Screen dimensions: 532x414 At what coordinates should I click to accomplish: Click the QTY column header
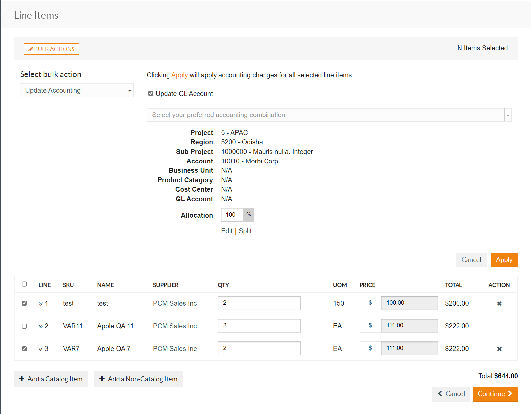pyautogui.click(x=223, y=285)
